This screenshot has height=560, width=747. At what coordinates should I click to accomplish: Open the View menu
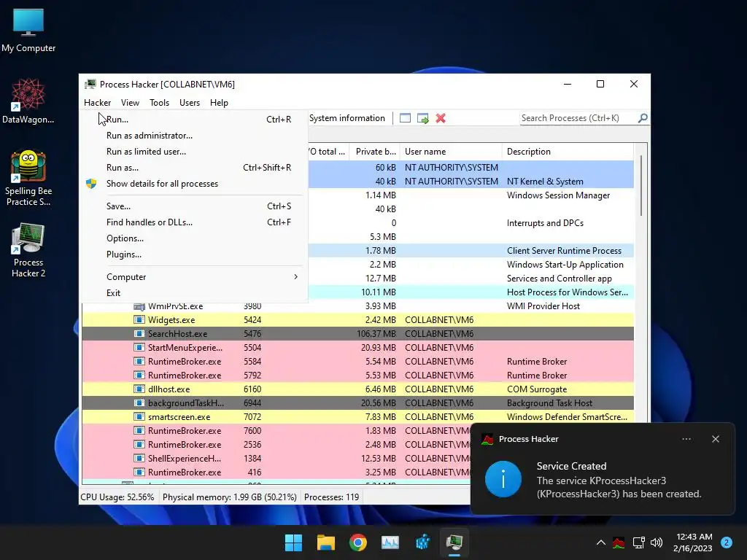(130, 103)
